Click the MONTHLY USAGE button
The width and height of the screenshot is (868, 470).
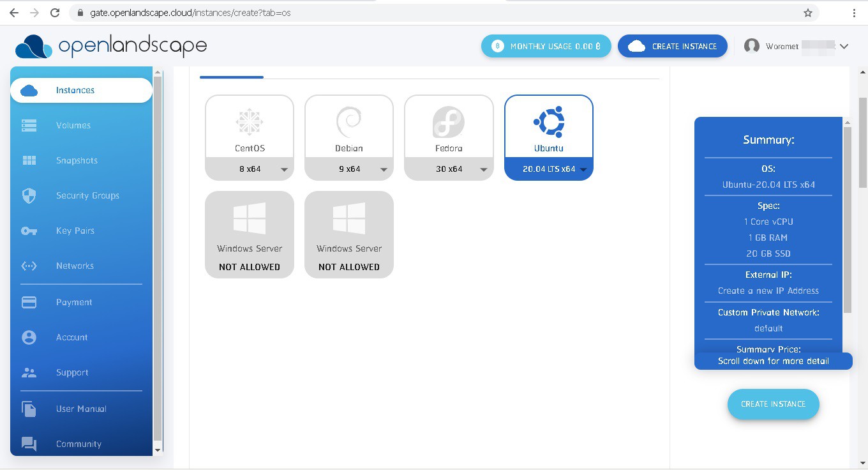click(x=546, y=46)
